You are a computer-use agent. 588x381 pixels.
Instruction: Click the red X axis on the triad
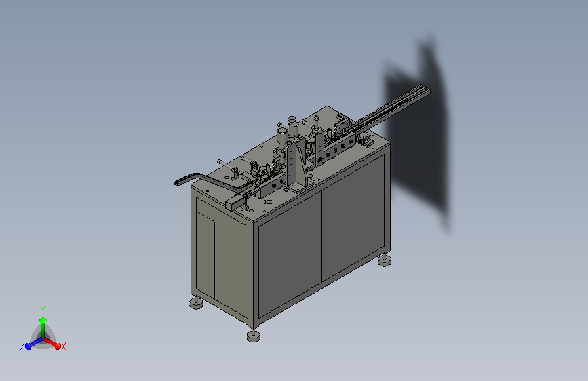tap(54, 344)
